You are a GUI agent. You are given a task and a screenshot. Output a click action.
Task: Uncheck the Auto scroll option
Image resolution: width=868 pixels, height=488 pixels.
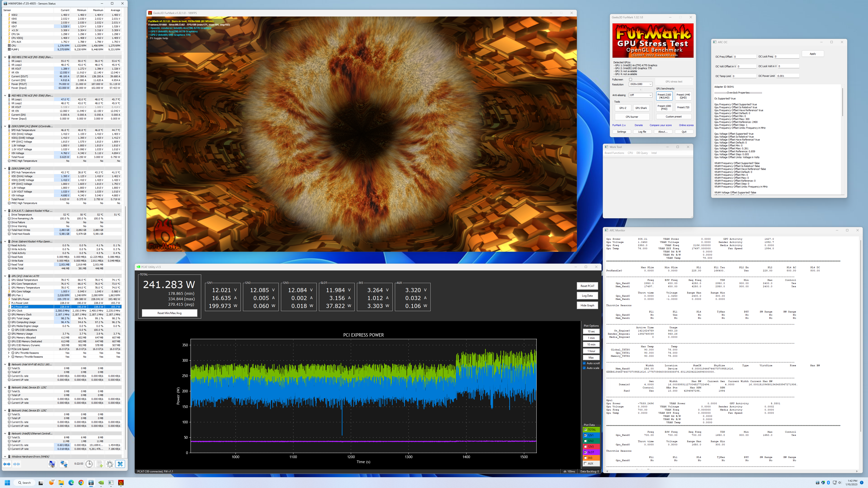point(584,363)
